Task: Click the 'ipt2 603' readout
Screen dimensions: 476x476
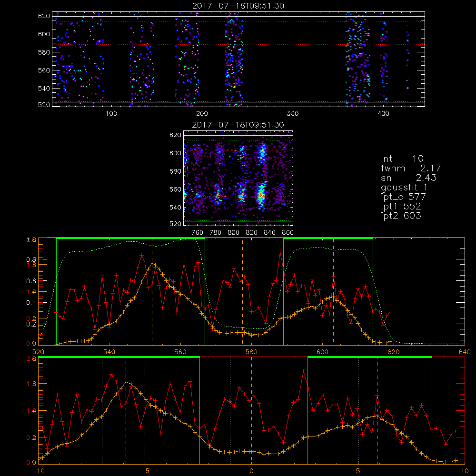Action: 401,216
